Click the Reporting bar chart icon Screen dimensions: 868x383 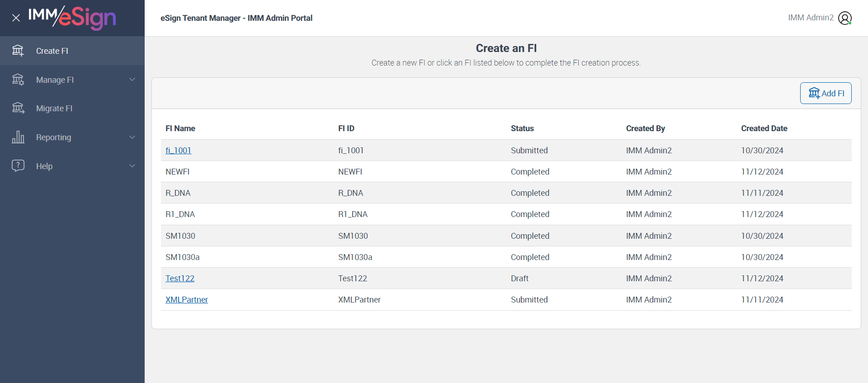pos(18,137)
